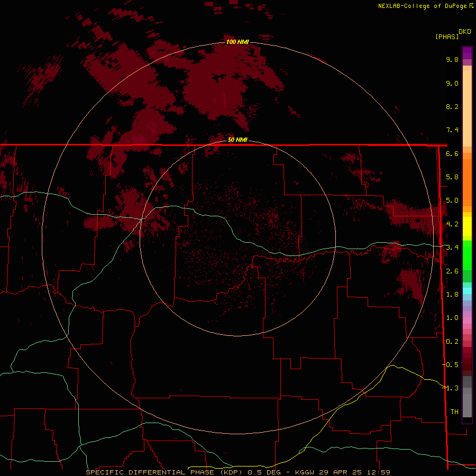The height and width of the screenshot is (476, 476).
Task: Select the 50 NMI range ring label
Action: (x=237, y=140)
